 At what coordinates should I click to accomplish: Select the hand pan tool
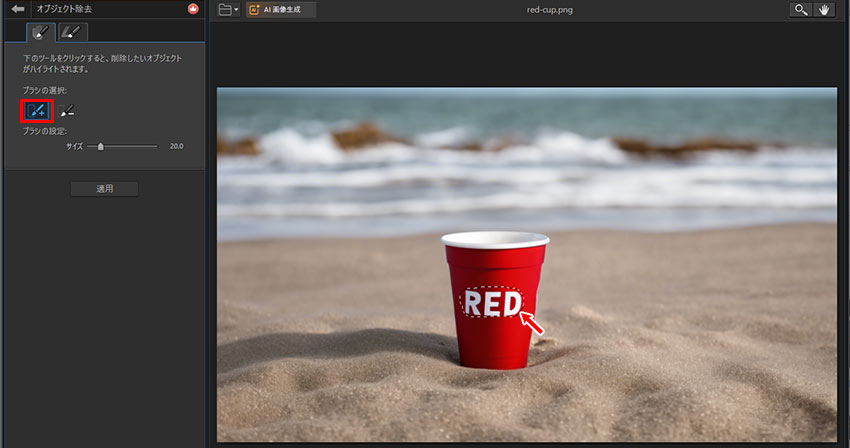(826, 10)
